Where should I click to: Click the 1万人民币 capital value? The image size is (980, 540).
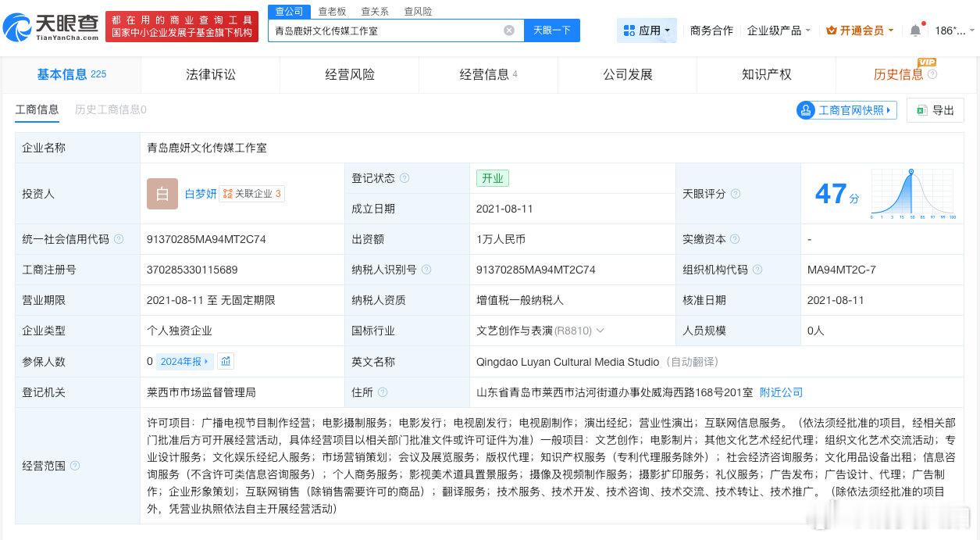click(501, 239)
